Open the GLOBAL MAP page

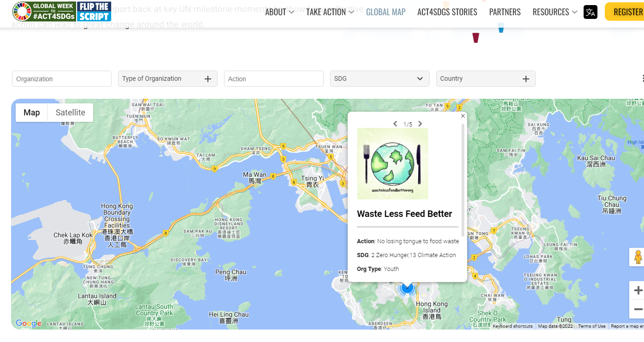(386, 12)
